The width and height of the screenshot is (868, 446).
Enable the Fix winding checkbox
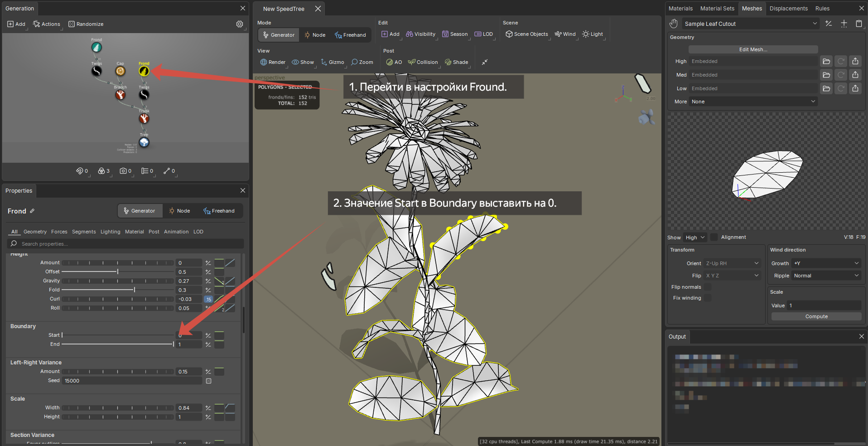(707, 298)
